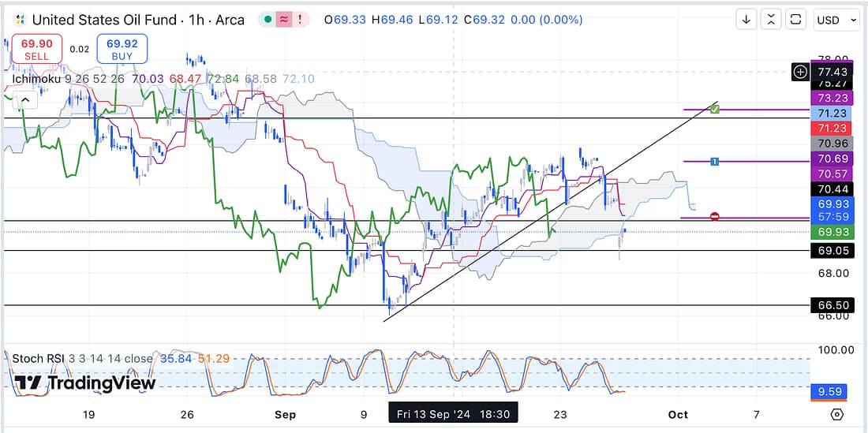Click the down arrow button in top toolbar
Screen dimensions: 868x433
746,20
